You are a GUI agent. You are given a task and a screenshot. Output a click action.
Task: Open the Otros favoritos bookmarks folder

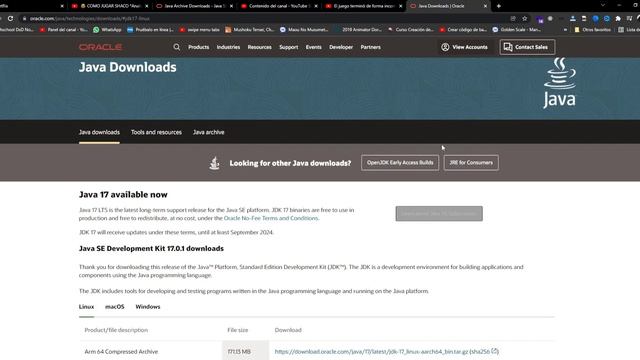tap(593, 29)
